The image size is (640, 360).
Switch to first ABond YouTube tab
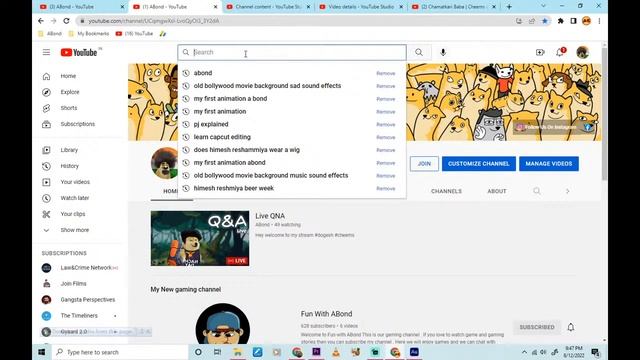point(82,7)
